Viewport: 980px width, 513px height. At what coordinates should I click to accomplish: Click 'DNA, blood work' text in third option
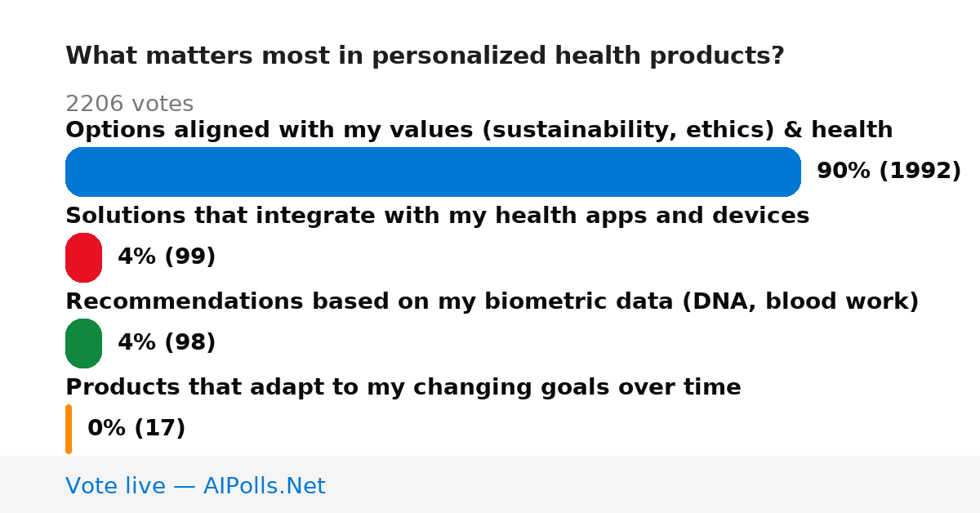coord(797,301)
